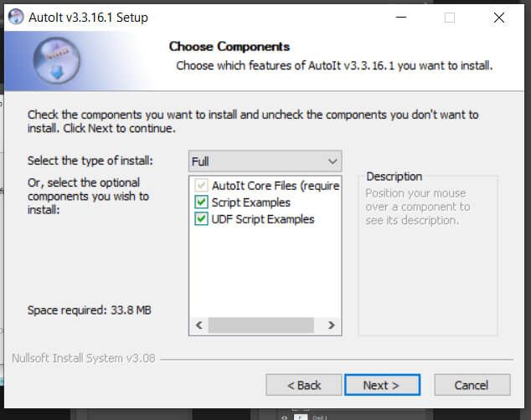Close the AutoIt Setup window
This screenshot has height=420, width=531.
499,18
